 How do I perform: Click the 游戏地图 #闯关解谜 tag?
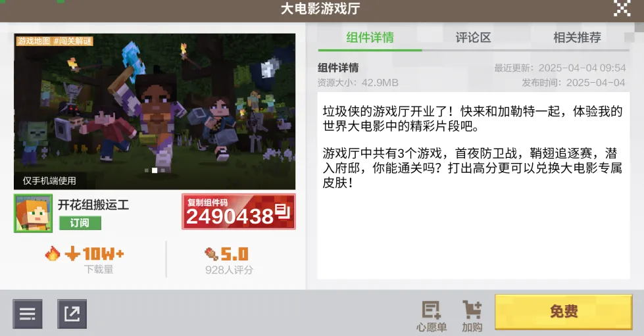pyautogui.click(x=55, y=41)
